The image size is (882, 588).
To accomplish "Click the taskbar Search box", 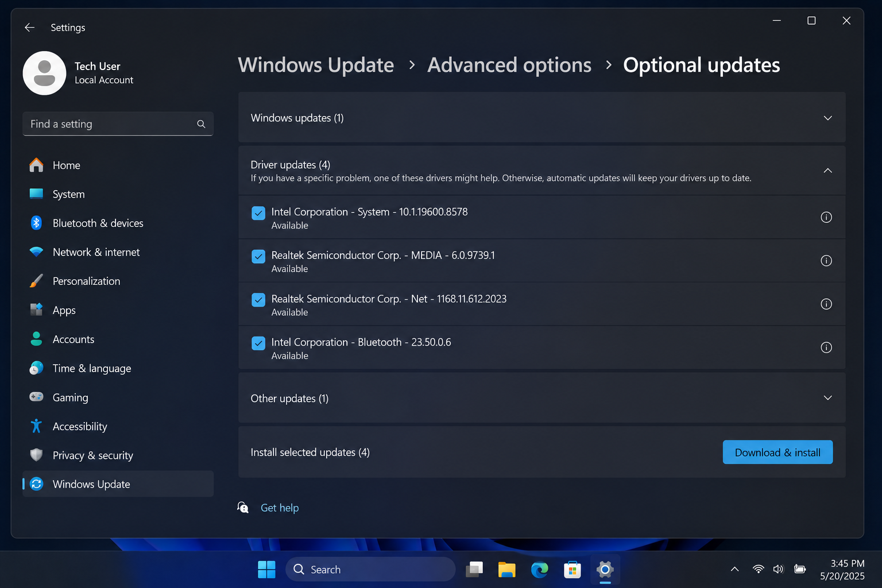I will click(x=370, y=570).
